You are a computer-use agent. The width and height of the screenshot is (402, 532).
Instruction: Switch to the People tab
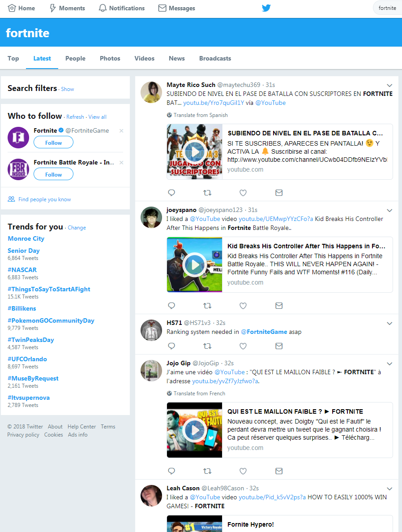point(75,58)
